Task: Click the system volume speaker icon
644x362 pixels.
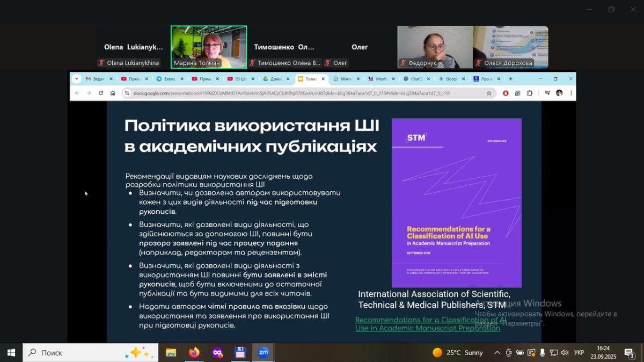Action: [564, 353]
